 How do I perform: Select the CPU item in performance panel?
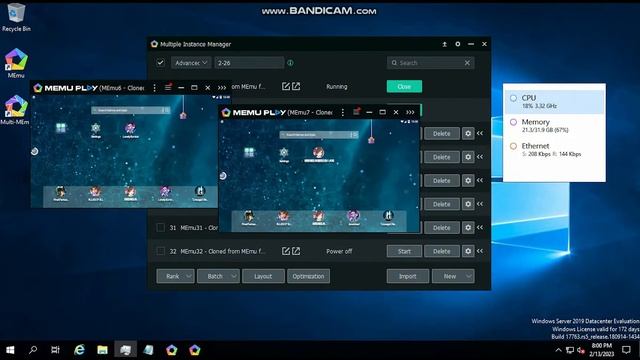554,102
